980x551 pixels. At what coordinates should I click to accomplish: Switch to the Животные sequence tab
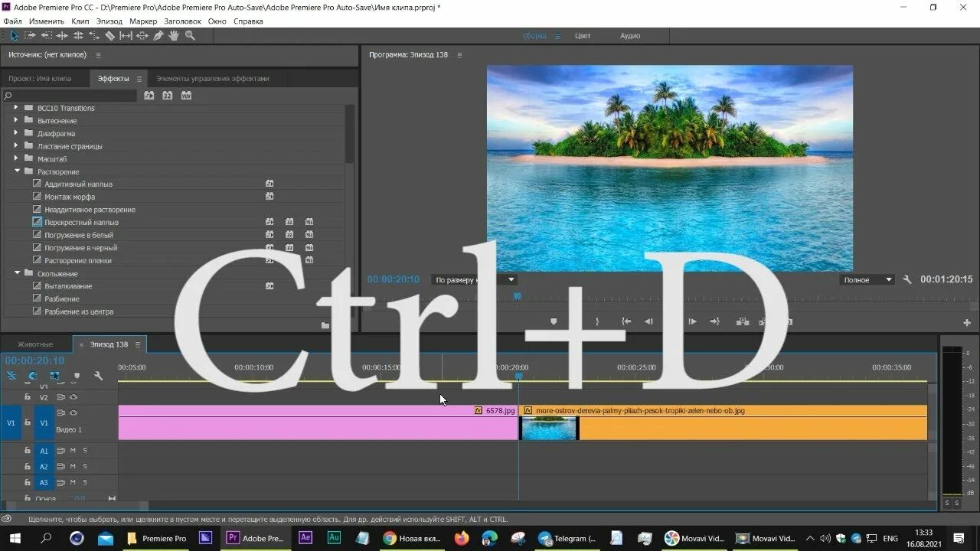[35, 344]
